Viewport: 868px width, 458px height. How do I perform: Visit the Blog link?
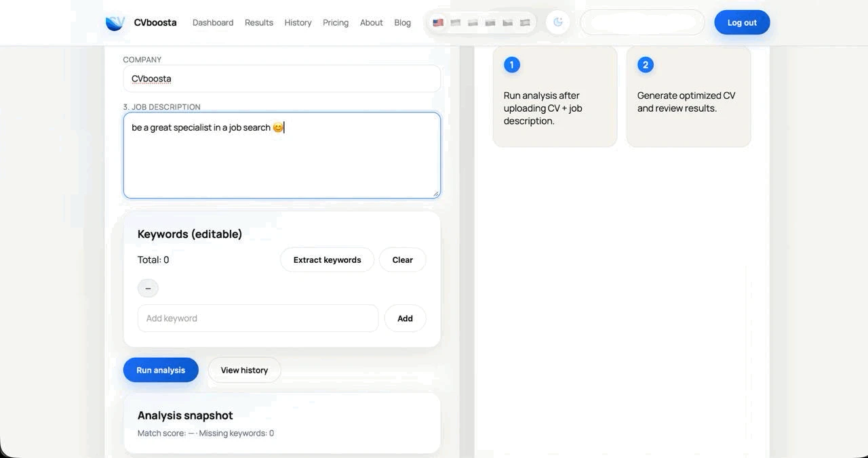pyautogui.click(x=403, y=22)
